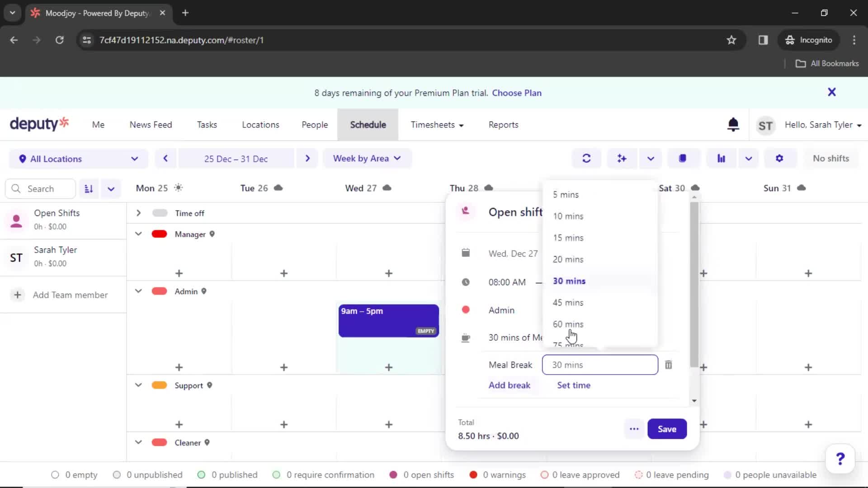Click the overflow menu icon on shift details
The image size is (868, 488).
[x=634, y=429]
